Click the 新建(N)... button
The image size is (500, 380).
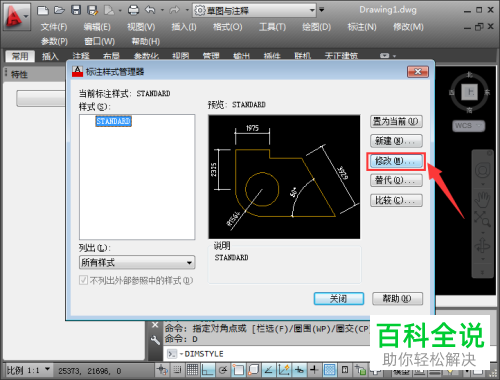click(396, 141)
